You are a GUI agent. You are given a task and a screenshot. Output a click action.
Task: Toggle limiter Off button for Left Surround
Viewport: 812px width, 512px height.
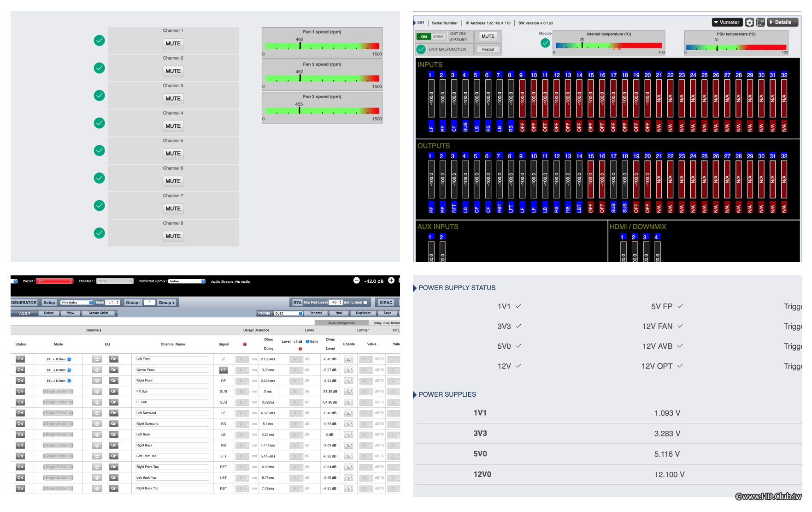tap(349, 413)
